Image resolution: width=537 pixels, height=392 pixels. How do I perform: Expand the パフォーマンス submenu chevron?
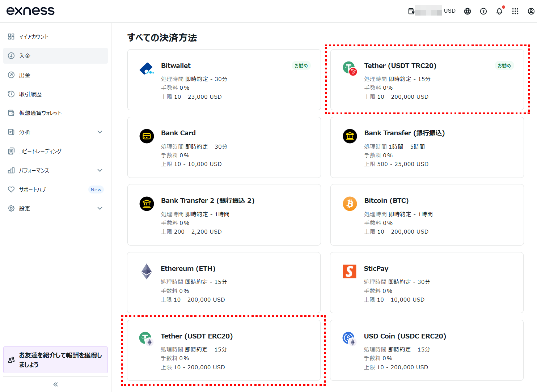coord(100,170)
